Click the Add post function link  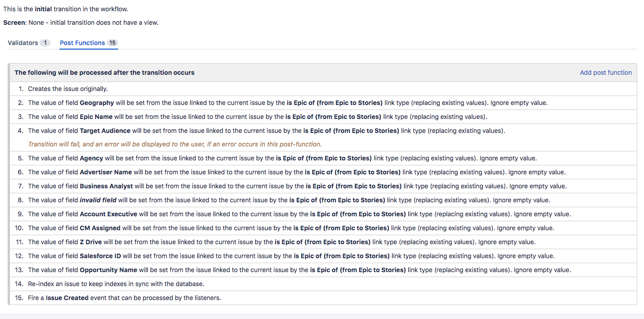606,73
